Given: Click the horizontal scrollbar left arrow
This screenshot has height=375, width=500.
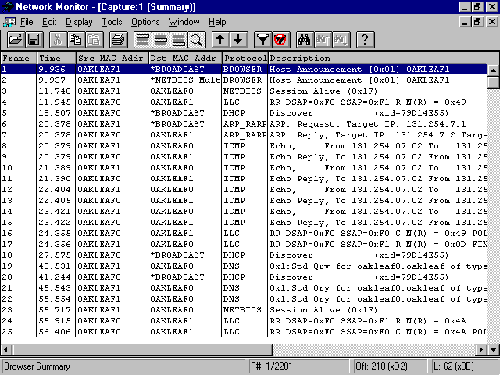Looking at the screenshot, I should [x=7, y=350].
